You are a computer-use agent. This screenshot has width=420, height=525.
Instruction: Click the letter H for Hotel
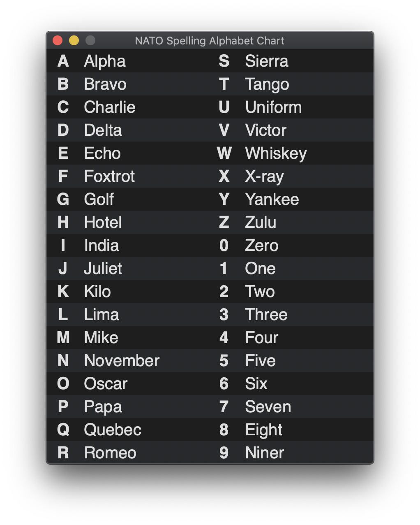63,223
